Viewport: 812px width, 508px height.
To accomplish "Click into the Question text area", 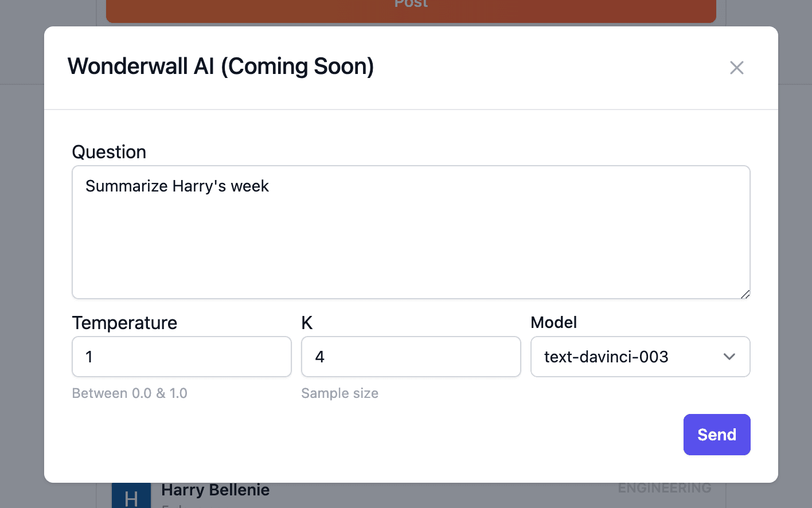I will [411, 232].
